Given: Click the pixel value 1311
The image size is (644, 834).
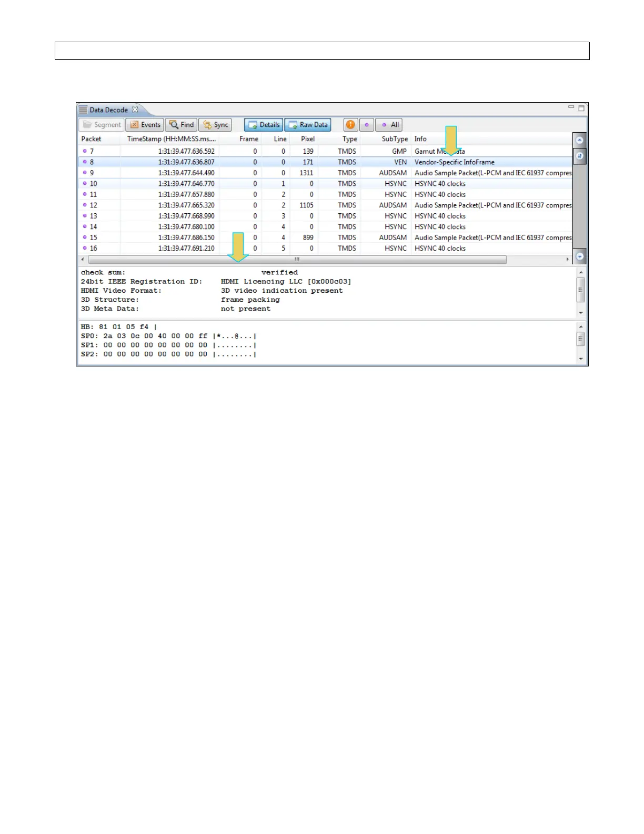Looking at the screenshot, I should pyautogui.click(x=306, y=173).
